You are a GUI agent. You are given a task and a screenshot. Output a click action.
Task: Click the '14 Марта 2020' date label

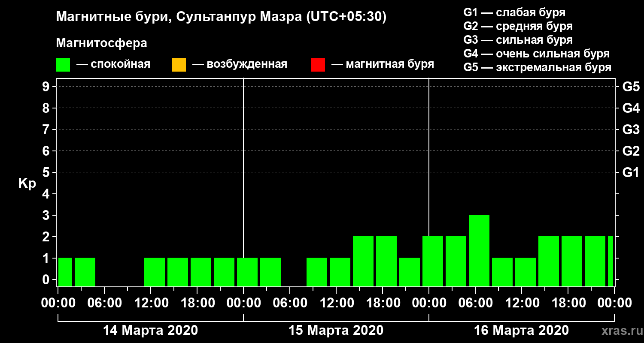tap(151, 331)
